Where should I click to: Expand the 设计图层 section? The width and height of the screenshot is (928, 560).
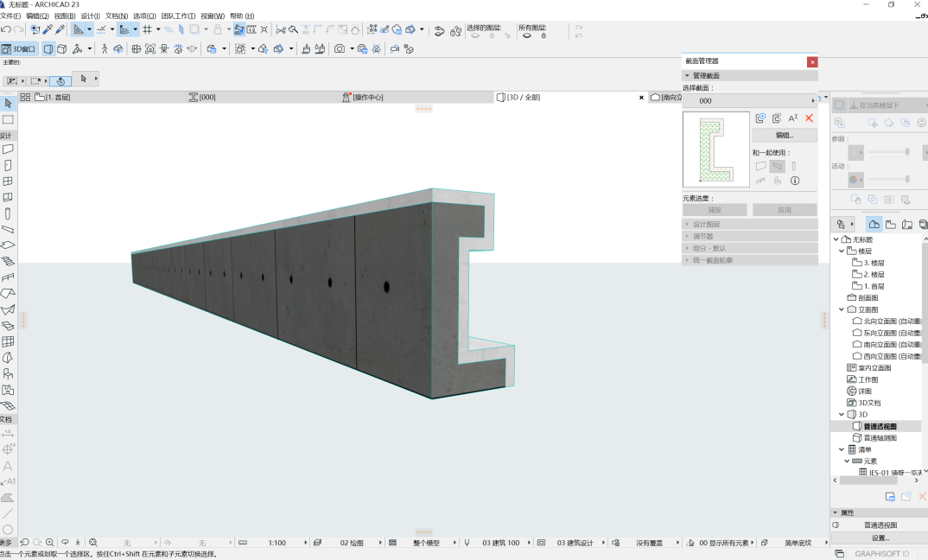pos(687,225)
